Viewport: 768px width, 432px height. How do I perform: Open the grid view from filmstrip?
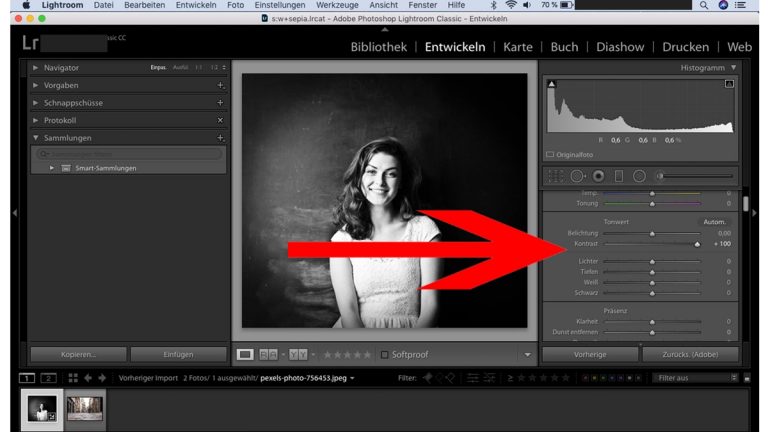coord(72,378)
